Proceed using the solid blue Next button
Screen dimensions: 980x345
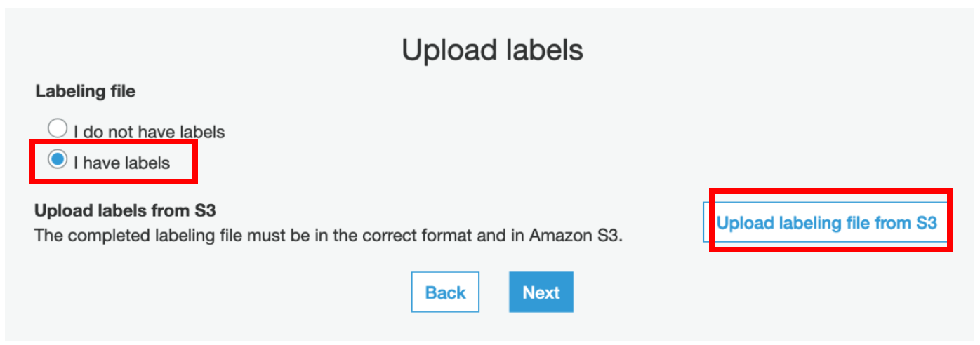541,292
